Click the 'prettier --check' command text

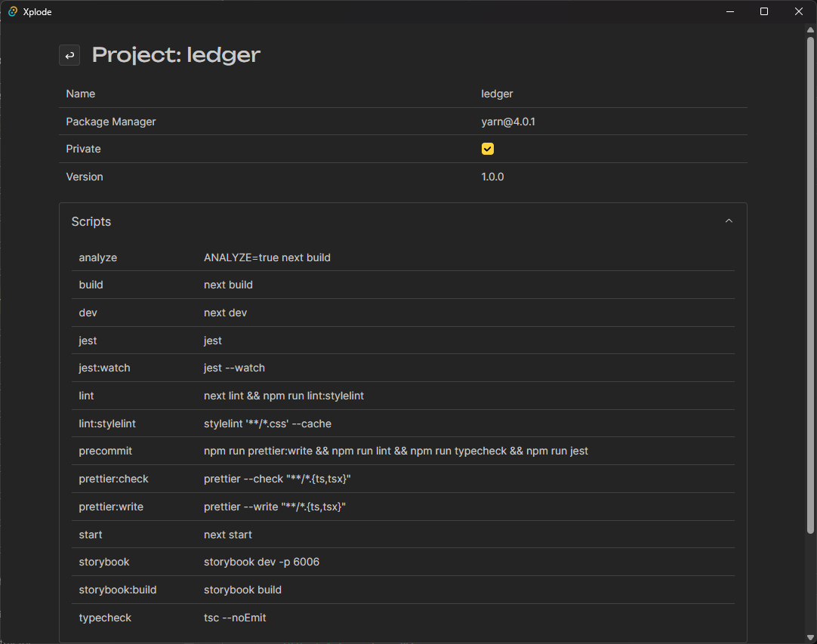click(x=277, y=479)
